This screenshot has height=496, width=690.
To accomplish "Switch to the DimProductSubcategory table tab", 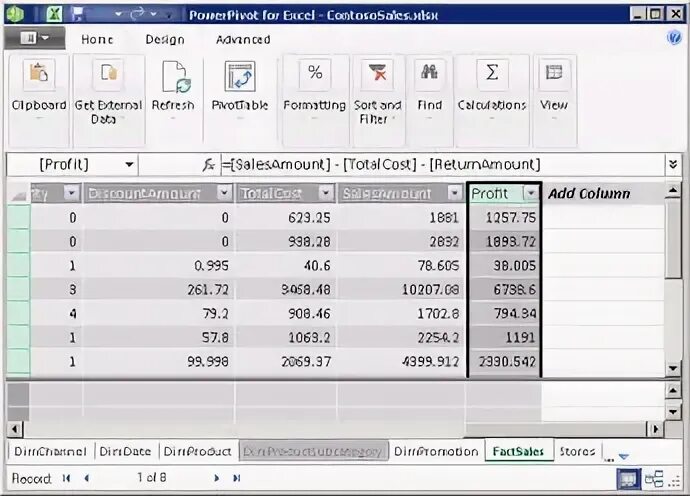I will point(313,452).
